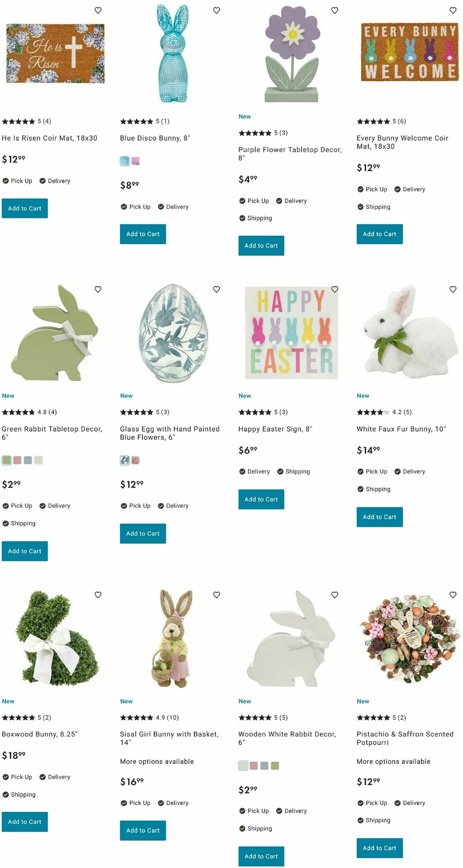Pick green swatch for Wooden White Rabbit
Screen dimensions: 463x868
(275, 766)
